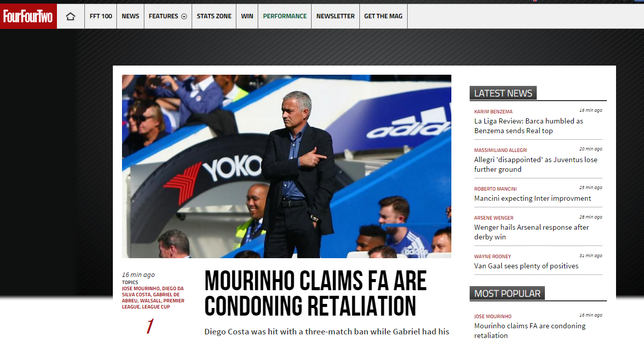Open Most Popular Mourinho claims story
This screenshot has height=340, width=644.
(x=530, y=330)
